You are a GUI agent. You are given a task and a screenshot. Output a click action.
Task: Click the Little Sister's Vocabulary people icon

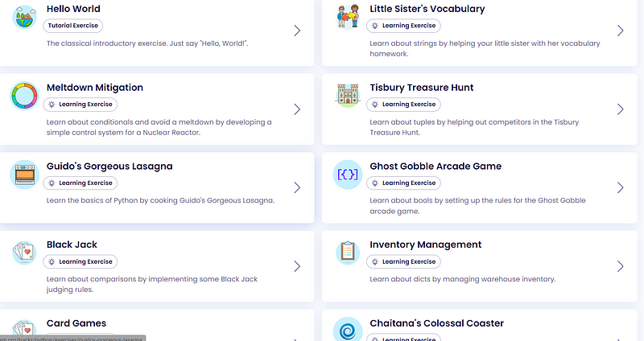[348, 17]
